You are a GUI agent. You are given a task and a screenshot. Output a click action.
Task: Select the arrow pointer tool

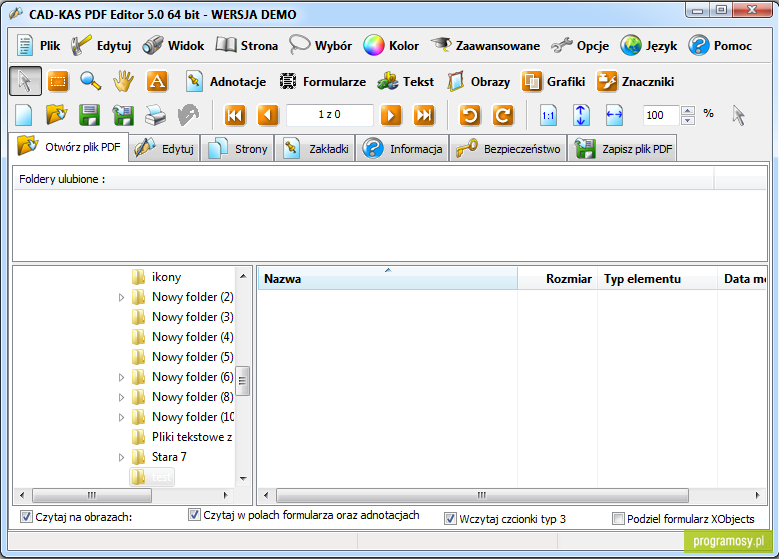coord(25,81)
